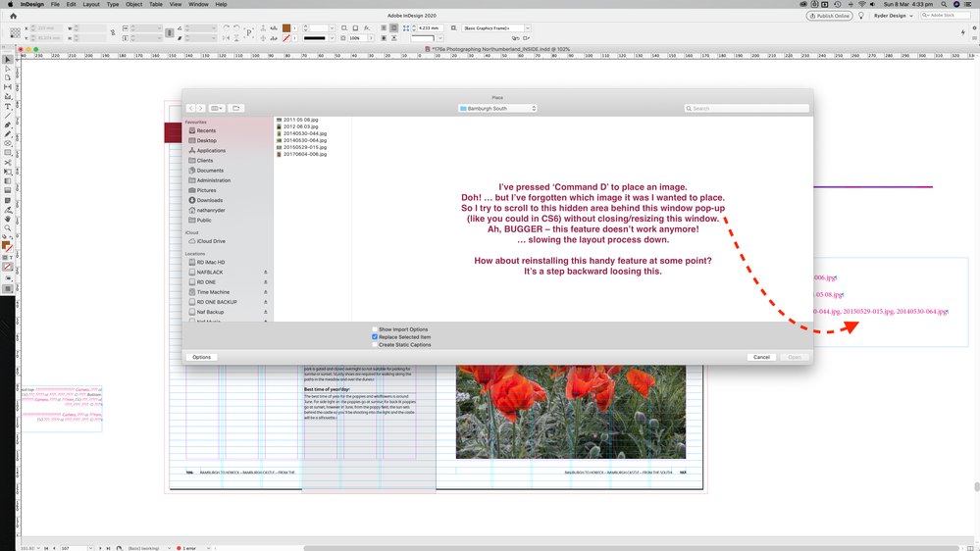Viewport: 980px width, 551px height.
Task: Click fill swatch in Tools panel
Action: (x=6, y=245)
